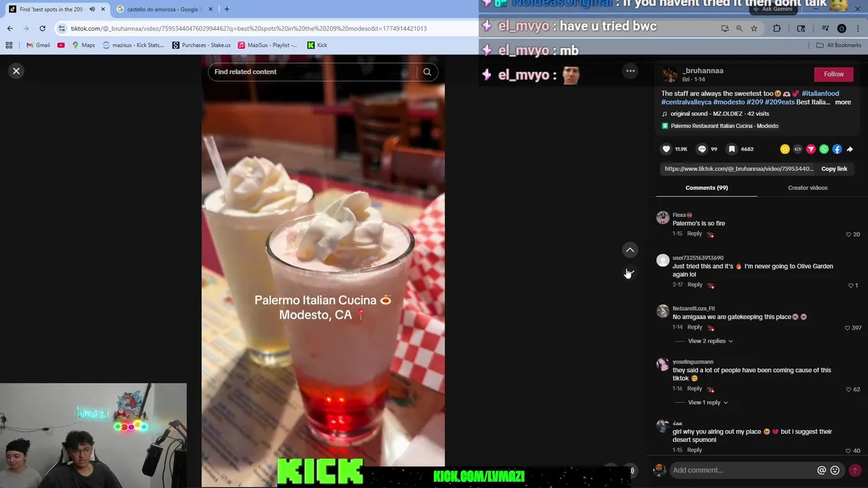Open the Chrome apps grid shortcut
Image resolution: width=868 pixels, height=488 pixels.
tap(9, 45)
